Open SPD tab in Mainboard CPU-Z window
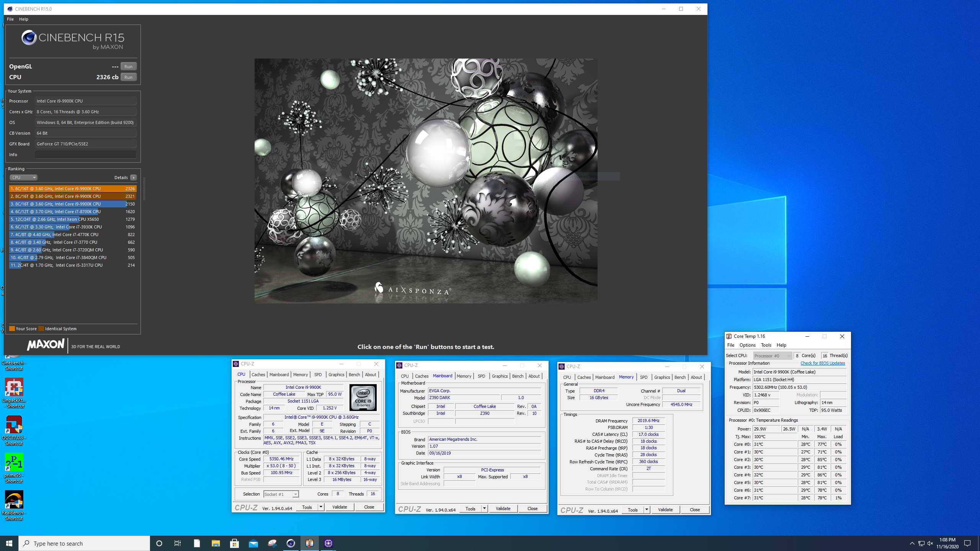The image size is (980, 551). point(482,376)
